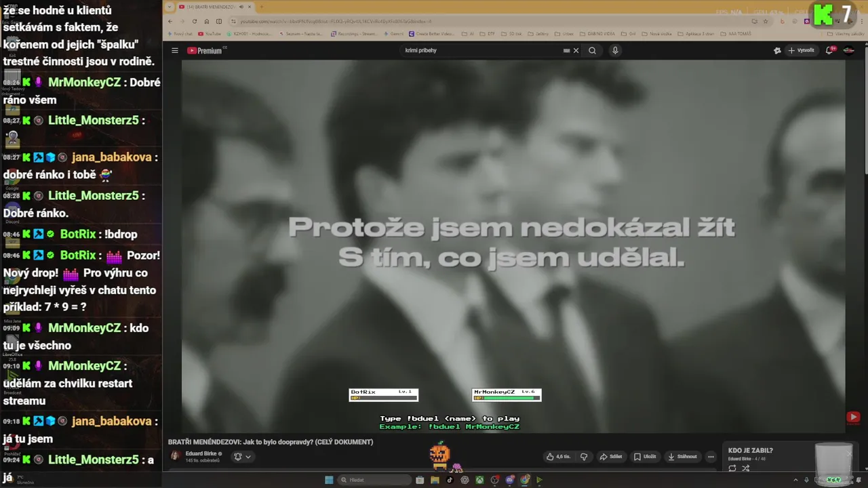Viewport: 868px width, 488px height.
Task: Click the 'Stáhnout' download button
Action: coord(682,457)
